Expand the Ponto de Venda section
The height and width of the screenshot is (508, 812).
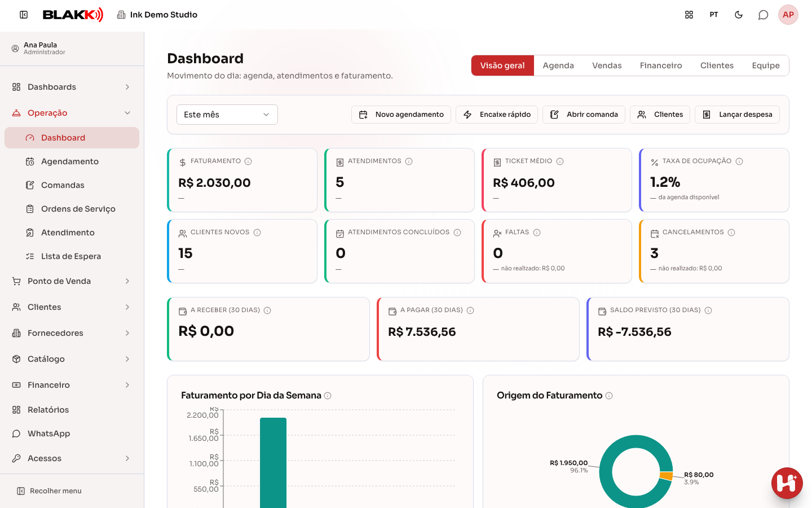coord(72,281)
